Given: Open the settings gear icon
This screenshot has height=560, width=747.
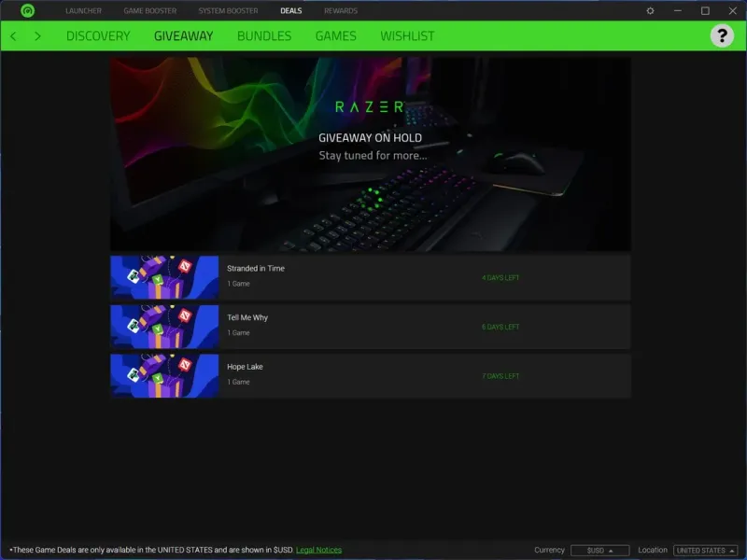Looking at the screenshot, I should [x=650, y=10].
